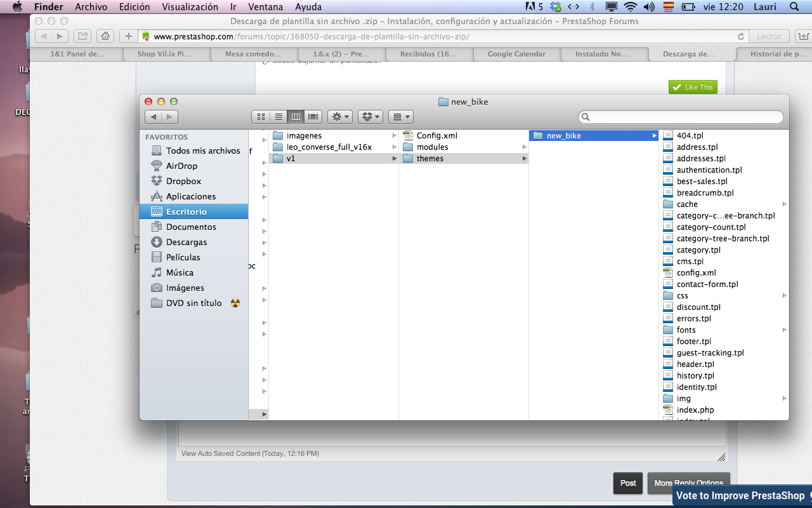Screen dimensions: 812x508
Task: Switch Finder to icon view
Action: tap(261, 117)
